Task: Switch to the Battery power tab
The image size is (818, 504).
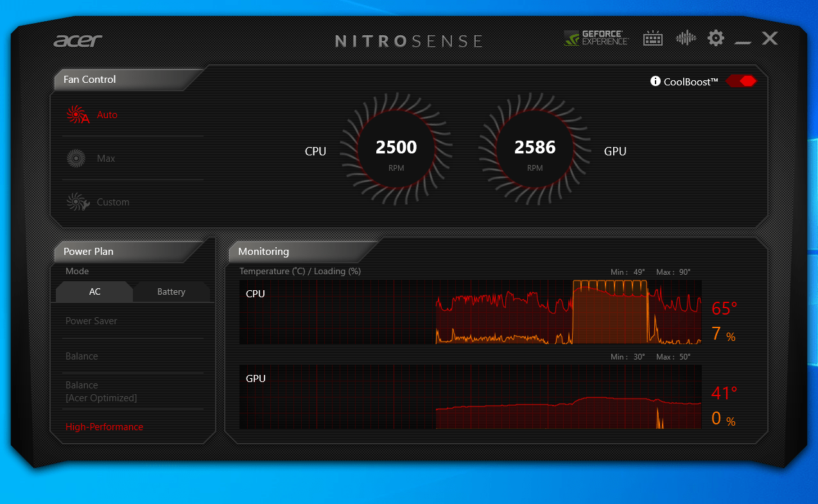Action: tap(171, 292)
